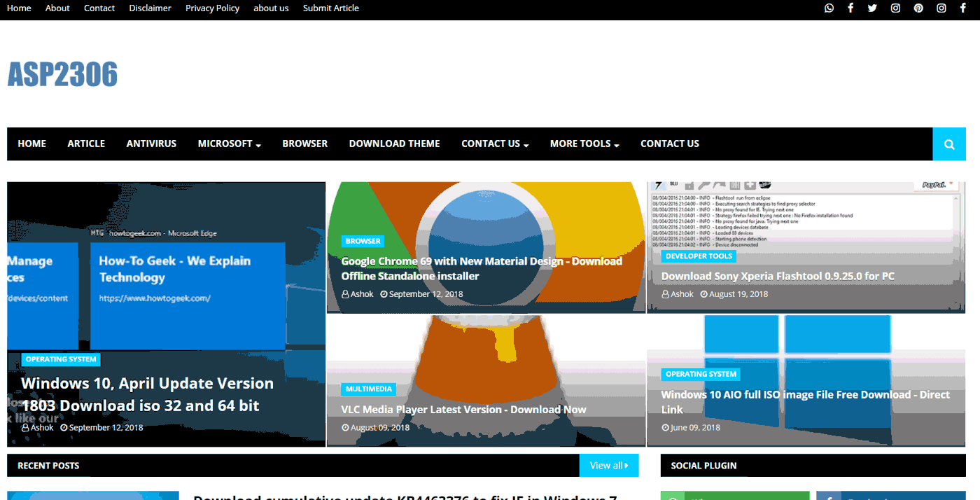Open ANTIVIRUS in main navigation
Screen dimensions: 980x500
pos(151,144)
